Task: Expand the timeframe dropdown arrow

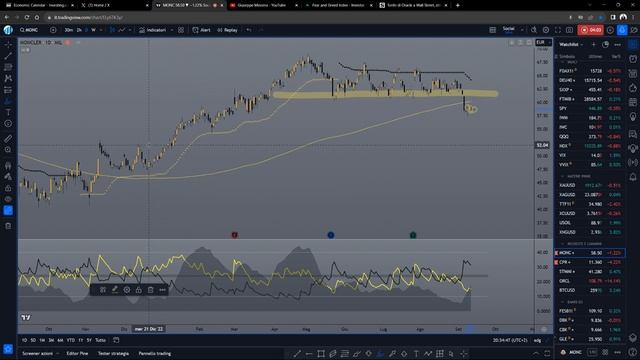Action: pyautogui.click(x=101, y=30)
